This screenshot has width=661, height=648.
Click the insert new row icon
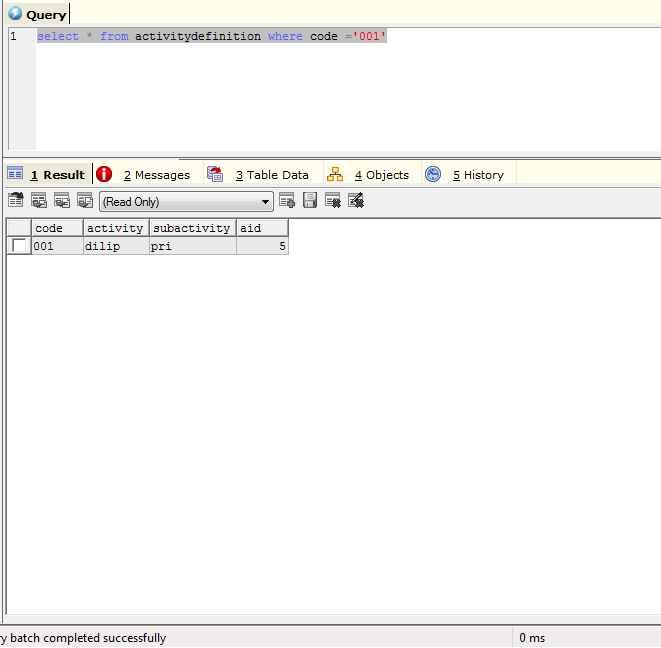[x=287, y=200]
